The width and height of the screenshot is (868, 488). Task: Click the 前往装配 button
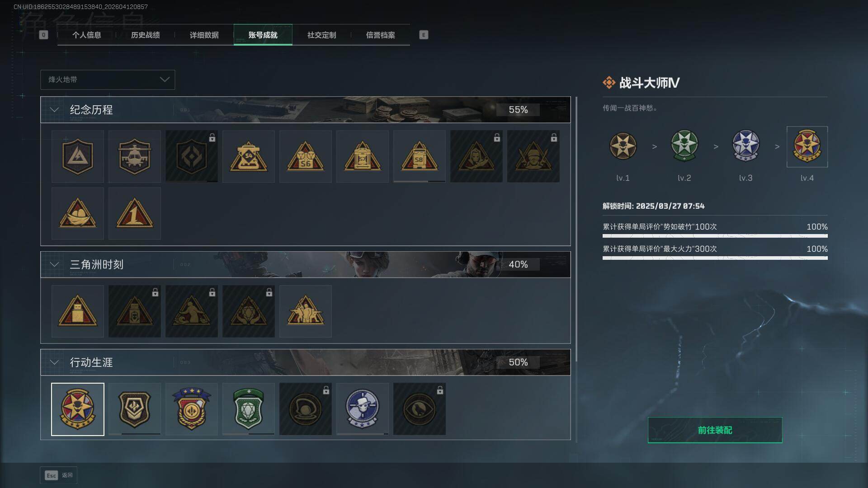[715, 430]
